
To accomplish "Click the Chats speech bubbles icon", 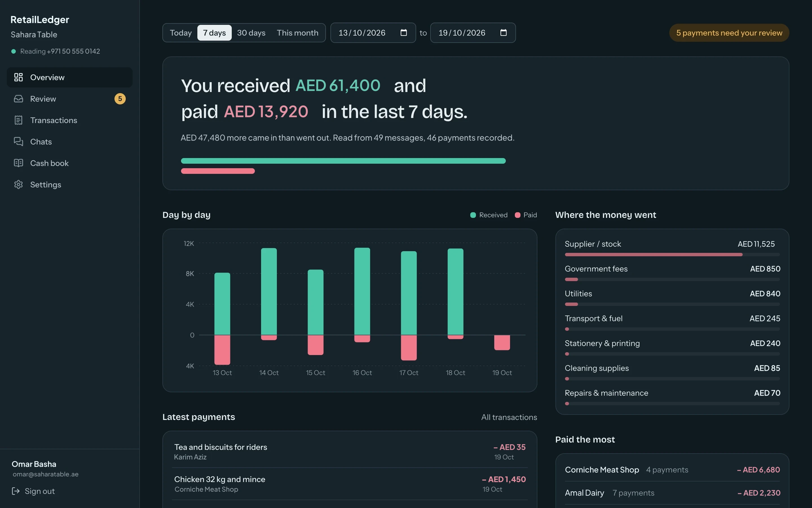I will pos(18,142).
